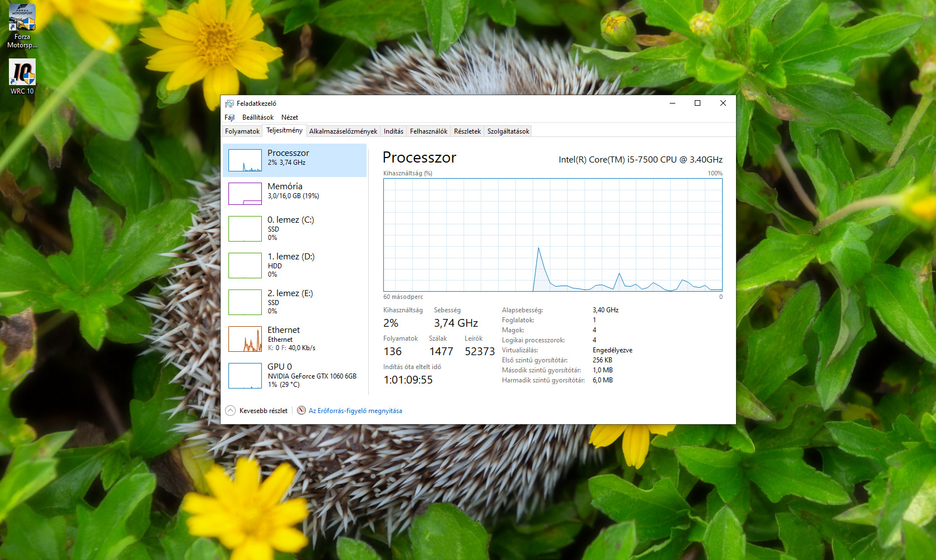Image resolution: width=936 pixels, height=560 pixels.
Task: Click the 136 process count value
Action: pyautogui.click(x=392, y=351)
